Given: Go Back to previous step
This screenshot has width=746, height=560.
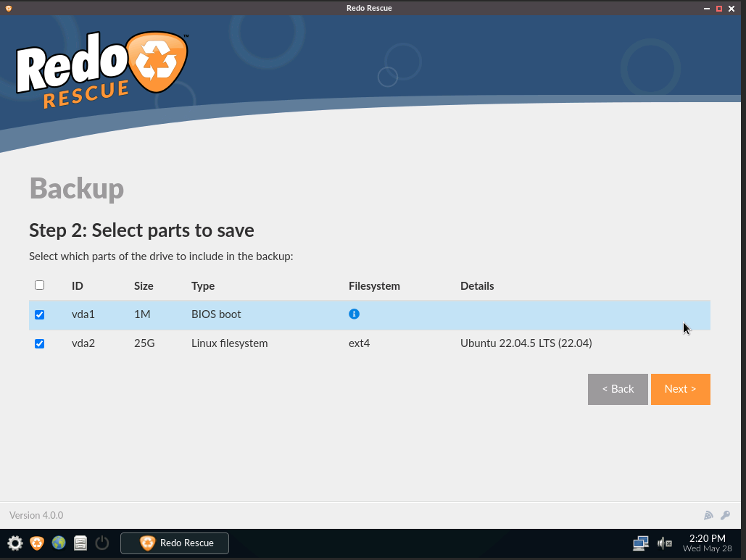Looking at the screenshot, I should tap(618, 389).
